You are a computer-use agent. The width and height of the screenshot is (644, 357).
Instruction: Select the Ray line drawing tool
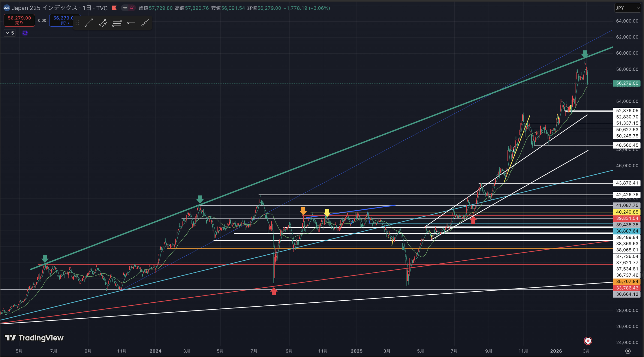[145, 23]
